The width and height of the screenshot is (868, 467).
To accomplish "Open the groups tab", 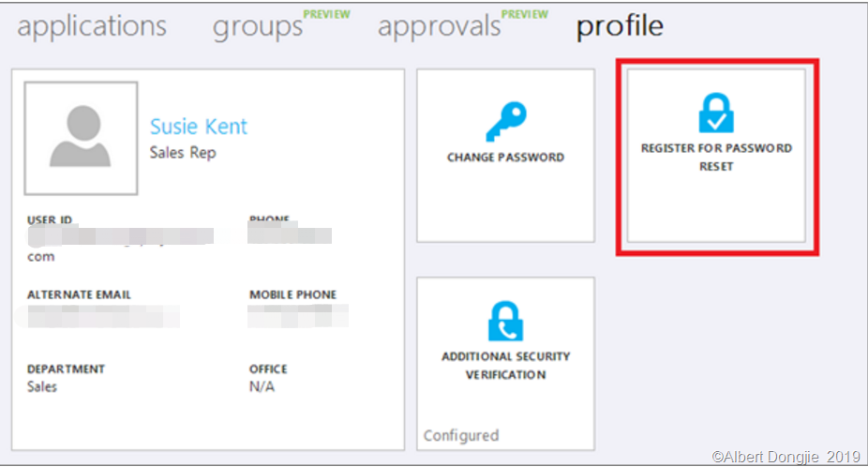I will click(258, 26).
